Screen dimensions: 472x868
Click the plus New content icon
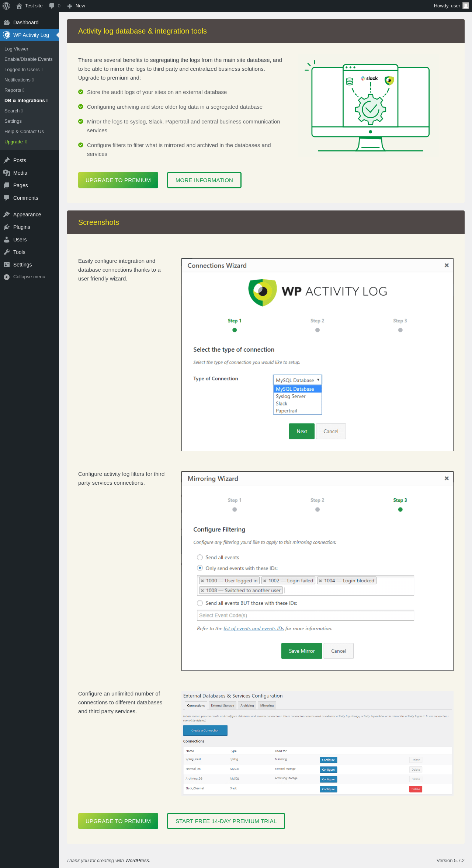(x=70, y=6)
